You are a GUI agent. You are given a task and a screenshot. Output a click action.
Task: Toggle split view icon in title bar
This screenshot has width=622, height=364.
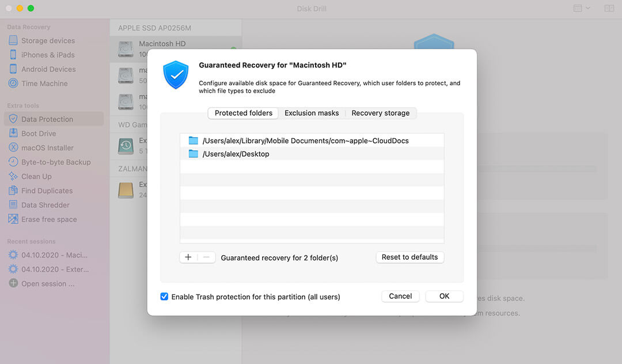click(x=609, y=8)
